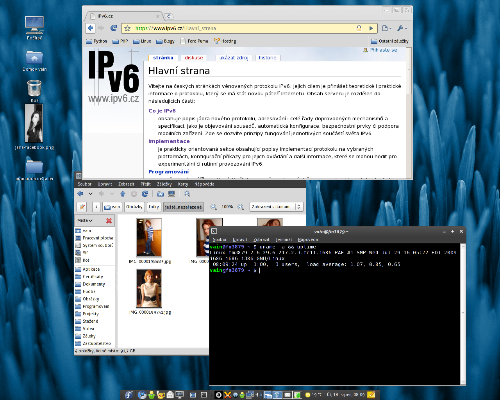Go up one folder in file manager
This screenshot has height=400, width=500.
[122, 194]
